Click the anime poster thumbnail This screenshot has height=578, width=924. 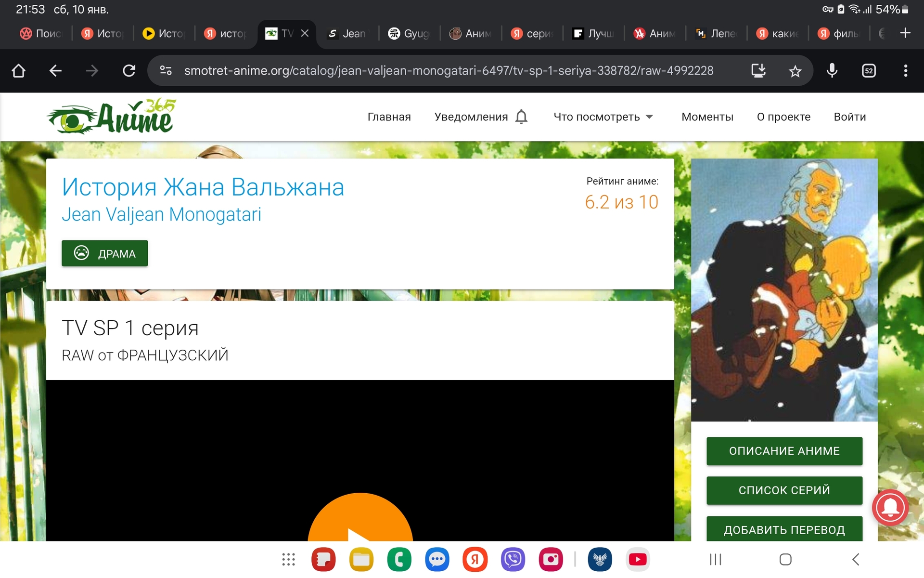pyautogui.click(x=784, y=290)
